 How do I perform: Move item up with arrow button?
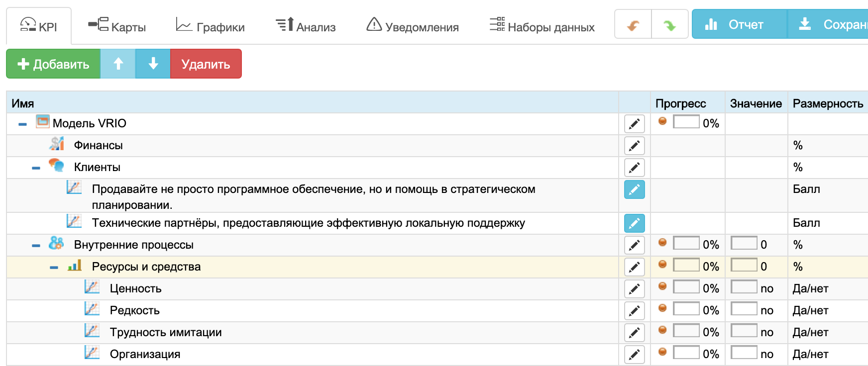coord(118,64)
